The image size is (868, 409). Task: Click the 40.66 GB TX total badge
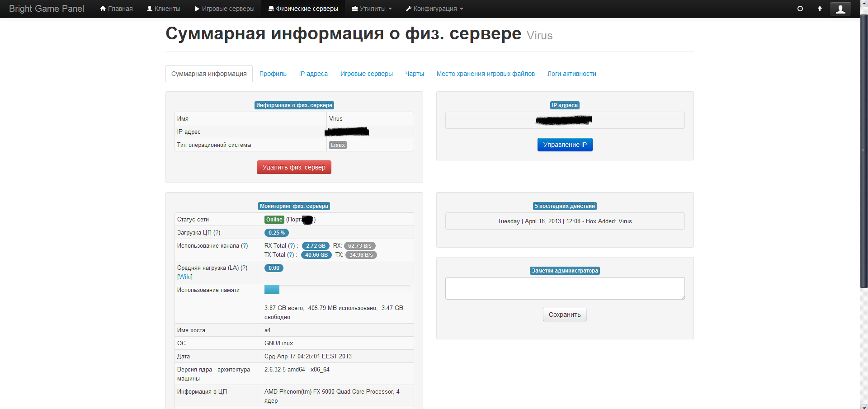pos(316,255)
